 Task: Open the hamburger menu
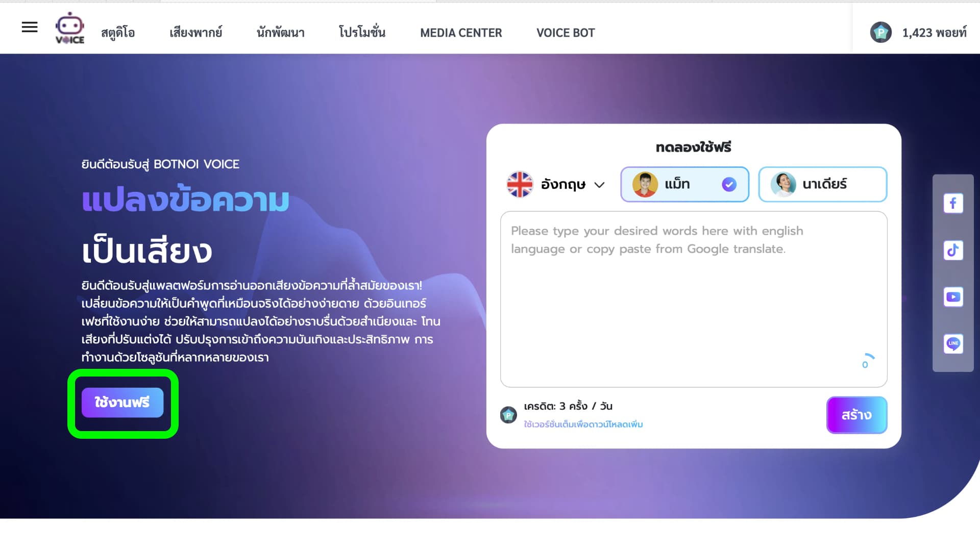[30, 27]
